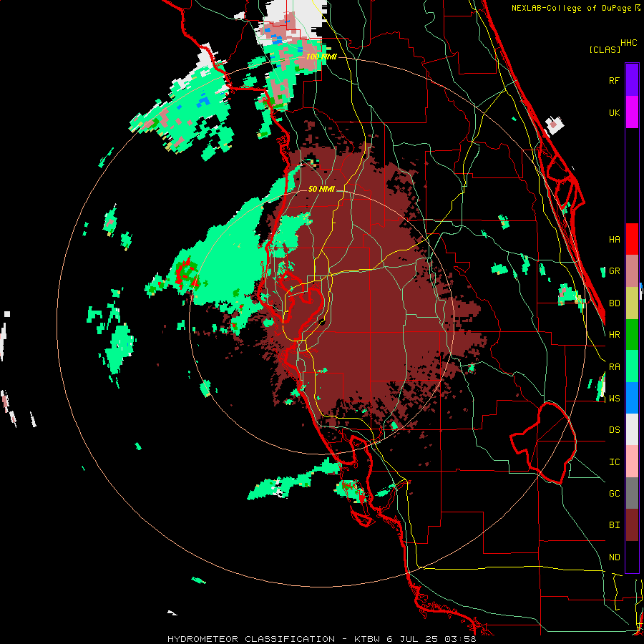Click the HHC product label
The image size is (644, 644).
pyautogui.click(x=628, y=43)
